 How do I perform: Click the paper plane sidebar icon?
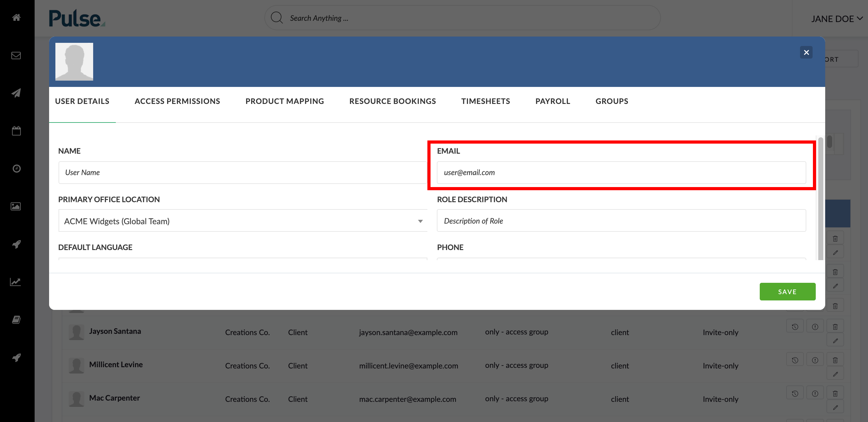[16, 93]
